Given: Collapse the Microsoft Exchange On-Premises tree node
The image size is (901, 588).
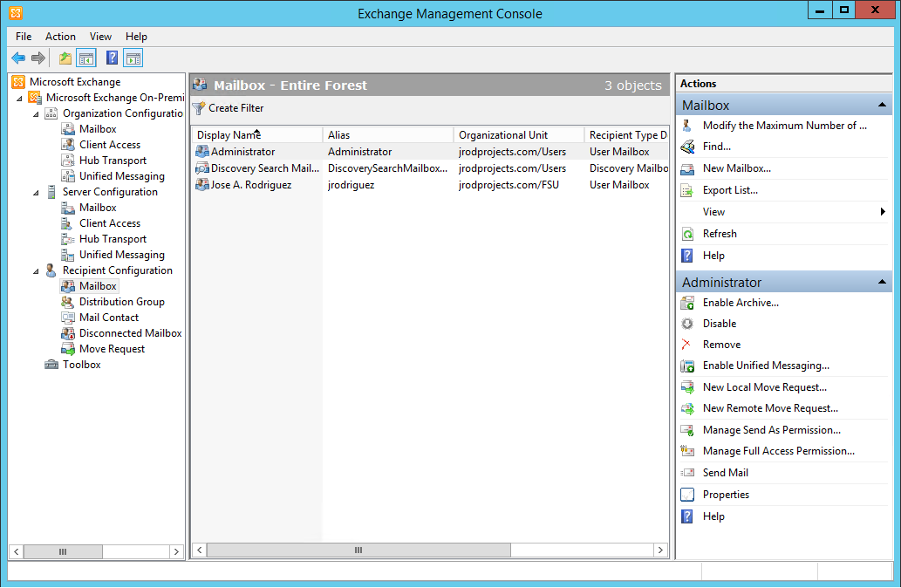Looking at the screenshot, I should pos(19,99).
